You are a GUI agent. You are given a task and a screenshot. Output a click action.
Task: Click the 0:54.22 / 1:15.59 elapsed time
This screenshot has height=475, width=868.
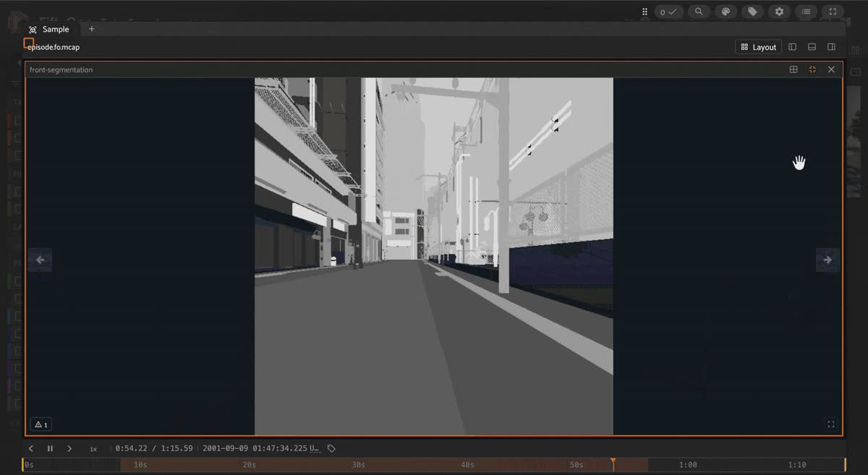[x=154, y=448]
